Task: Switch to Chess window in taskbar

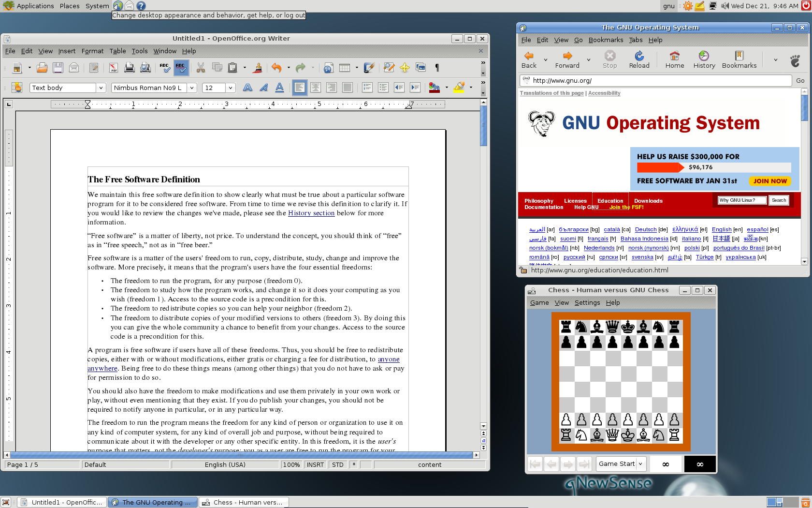Action: tap(244, 502)
